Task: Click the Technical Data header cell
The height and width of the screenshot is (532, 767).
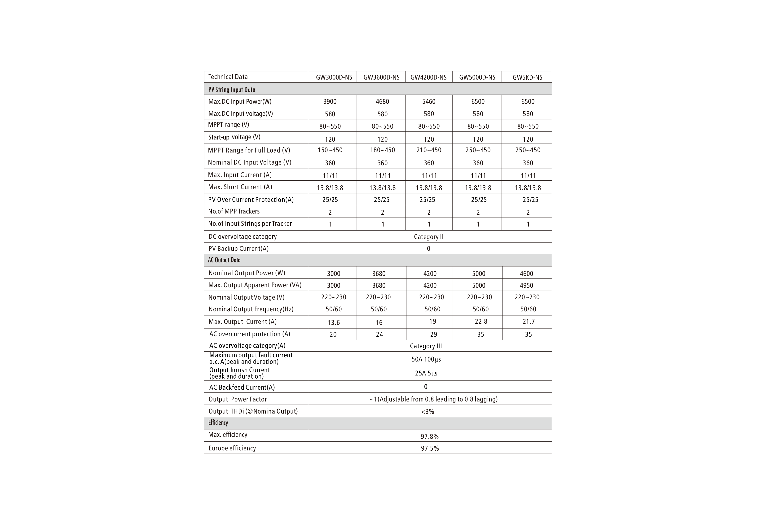Action: pos(228,77)
